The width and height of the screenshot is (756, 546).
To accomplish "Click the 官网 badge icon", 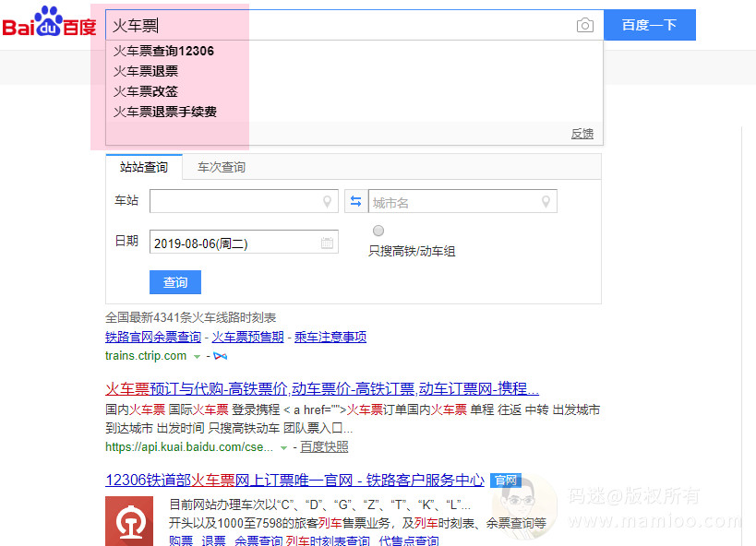I will [505, 480].
